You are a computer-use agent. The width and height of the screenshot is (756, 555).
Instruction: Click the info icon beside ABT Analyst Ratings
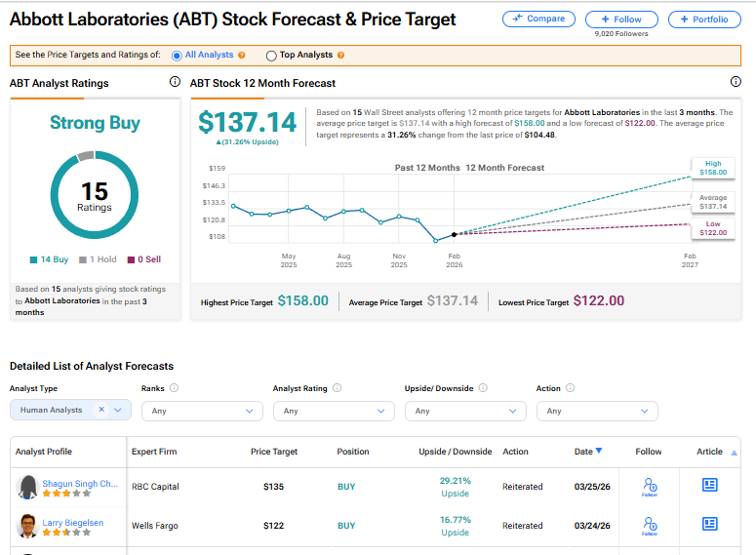pos(175,83)
